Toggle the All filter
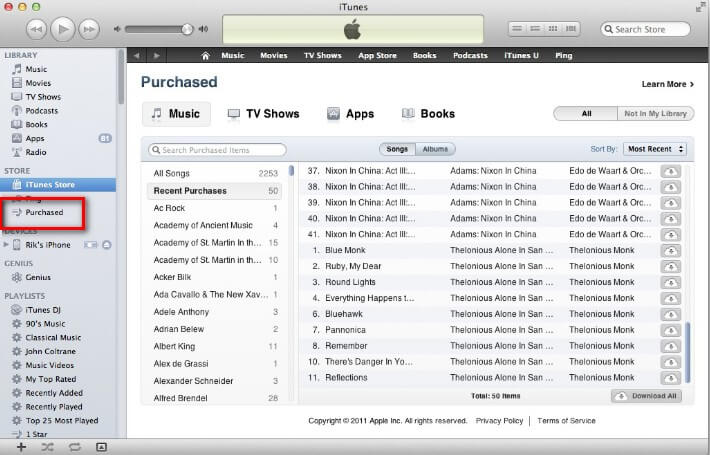 click(586, 114)
